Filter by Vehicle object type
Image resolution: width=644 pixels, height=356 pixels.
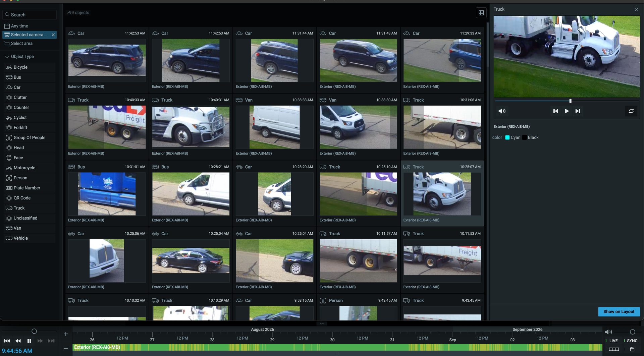click(29, 238)
